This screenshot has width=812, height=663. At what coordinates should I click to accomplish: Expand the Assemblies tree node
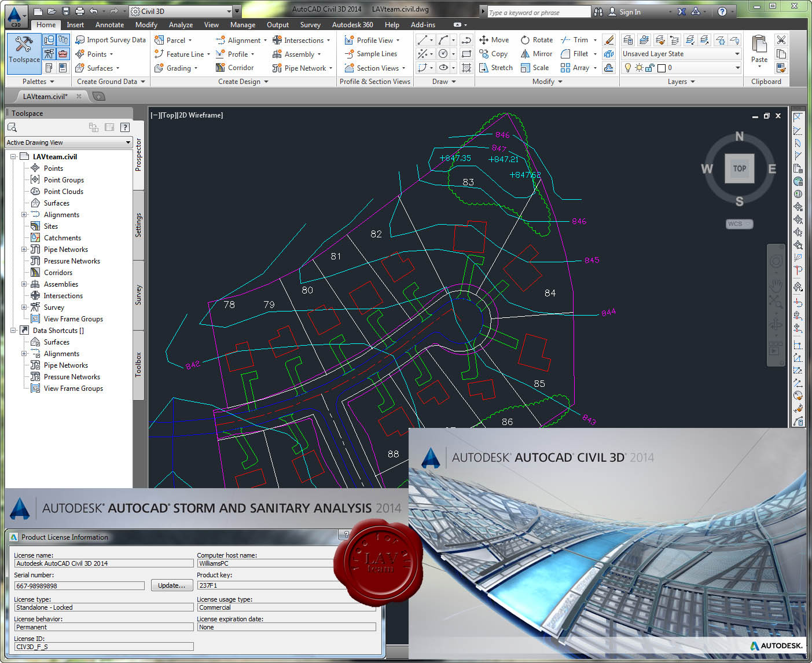(24, 284)
